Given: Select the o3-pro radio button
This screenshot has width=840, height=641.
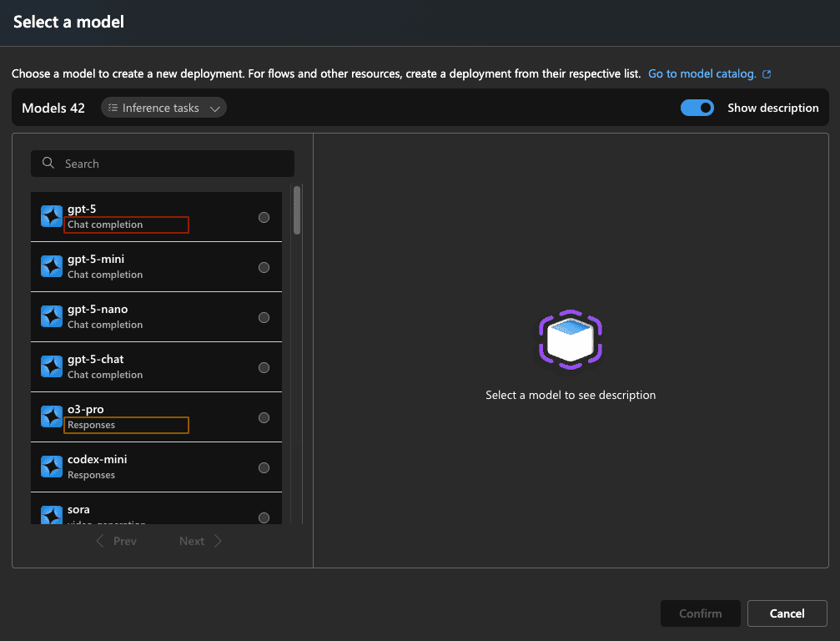Looking at the screenshot, I should 264,417.
